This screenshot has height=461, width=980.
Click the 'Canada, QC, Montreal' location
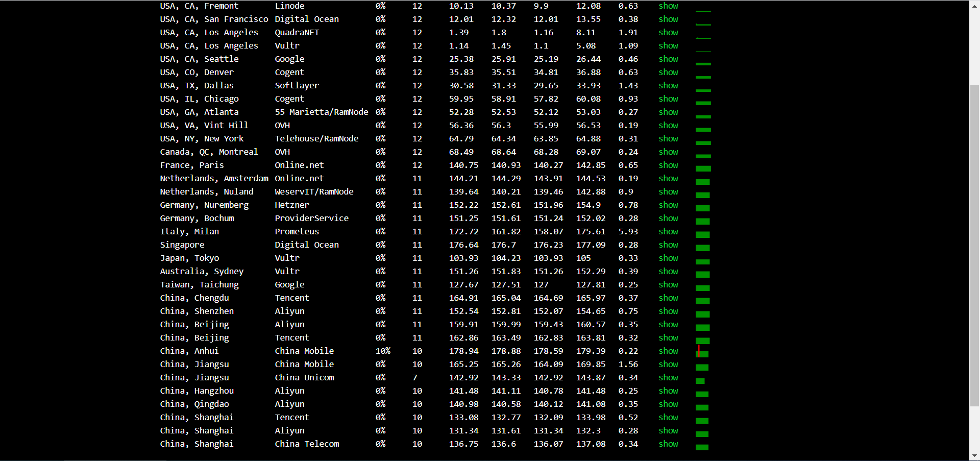pos(209,152)
